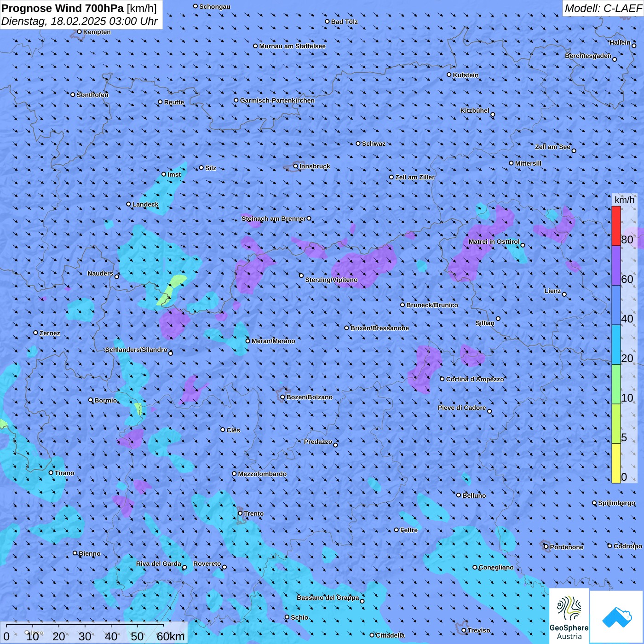Click the 60km mark on scale bar

170,637
